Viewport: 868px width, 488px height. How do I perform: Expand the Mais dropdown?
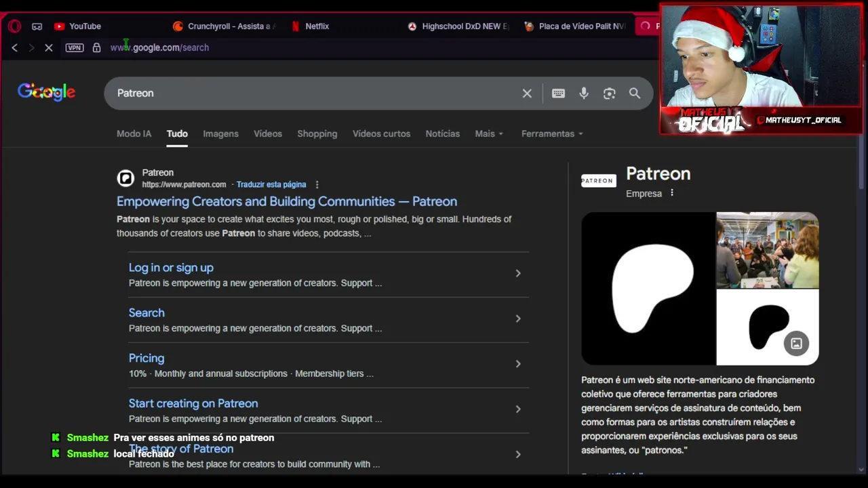(489, 134)
